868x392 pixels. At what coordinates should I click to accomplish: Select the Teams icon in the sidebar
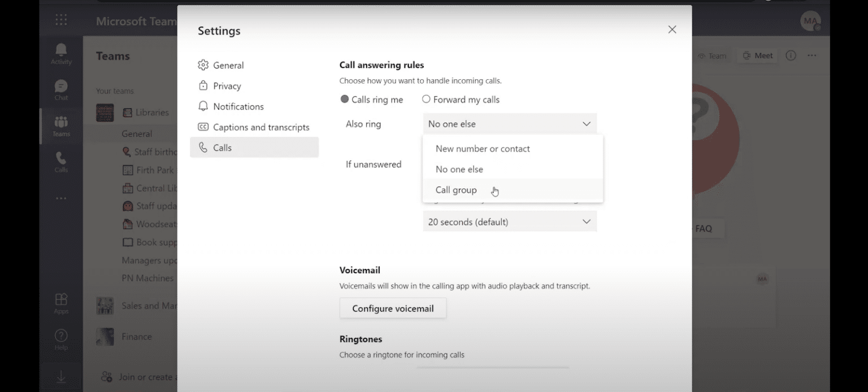(x=60, y=126)
